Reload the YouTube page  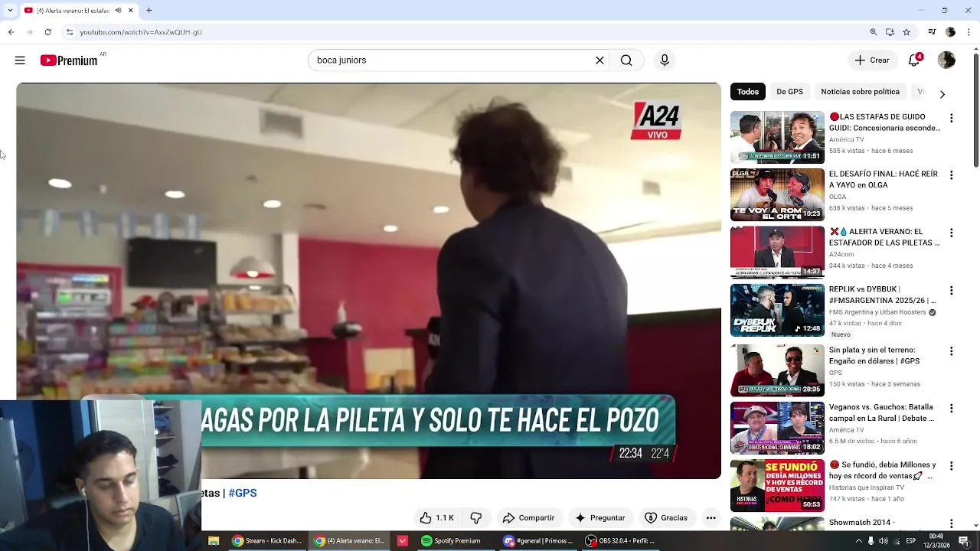[47, 32]
